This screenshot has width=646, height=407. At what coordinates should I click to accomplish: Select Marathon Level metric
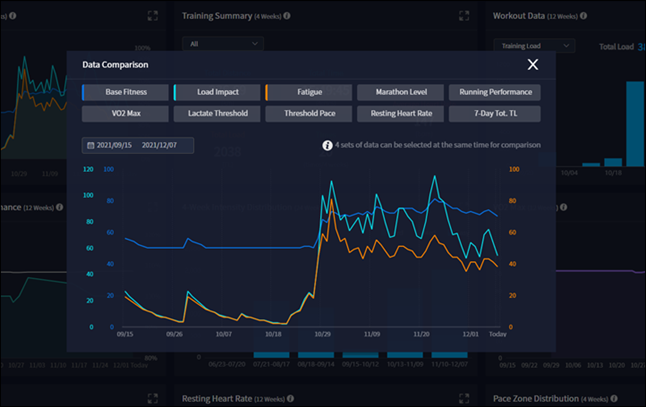[400, 92]
